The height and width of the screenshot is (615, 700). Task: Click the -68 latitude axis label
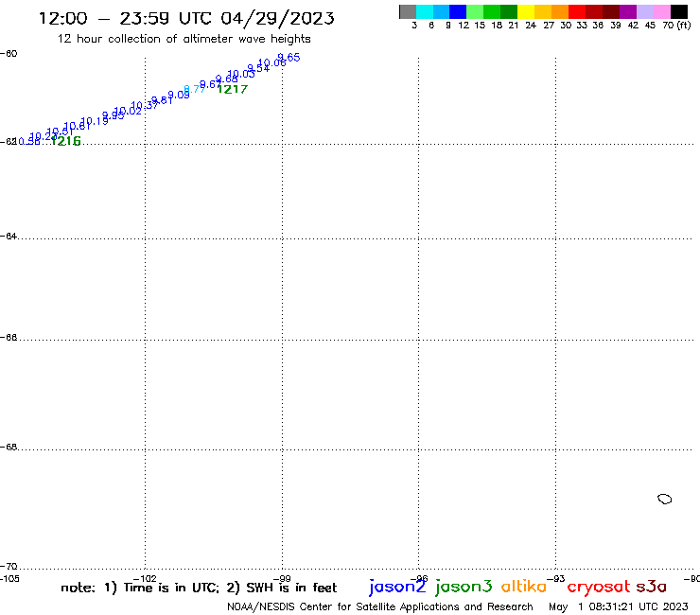pyautogui.click(x=9, y=448)
